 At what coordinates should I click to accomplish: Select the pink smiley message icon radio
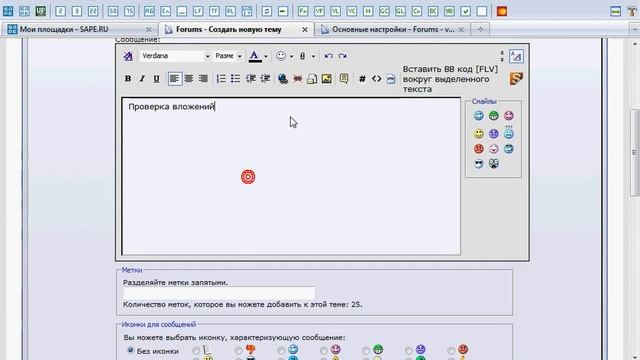pyautogui.click(x=323, y=351)
